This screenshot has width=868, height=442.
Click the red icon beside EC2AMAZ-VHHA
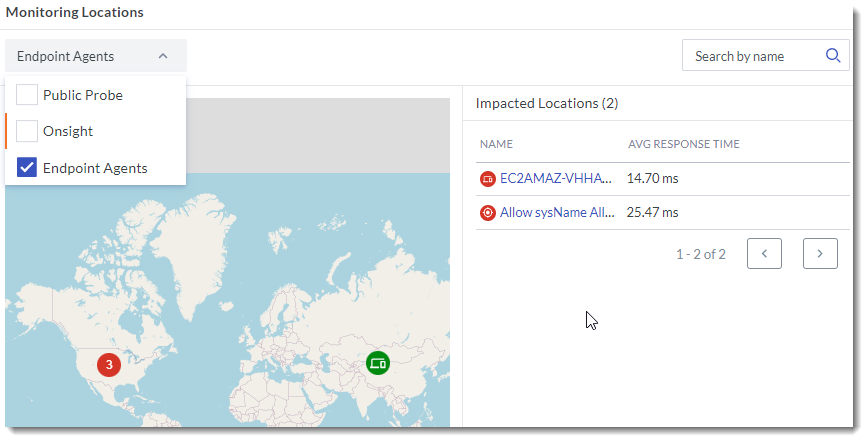click(488, 179)
